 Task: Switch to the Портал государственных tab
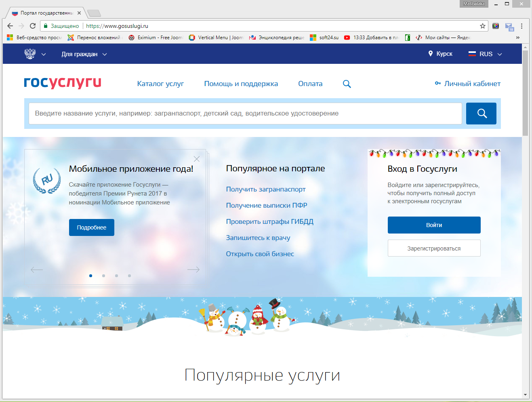(46, 13)
